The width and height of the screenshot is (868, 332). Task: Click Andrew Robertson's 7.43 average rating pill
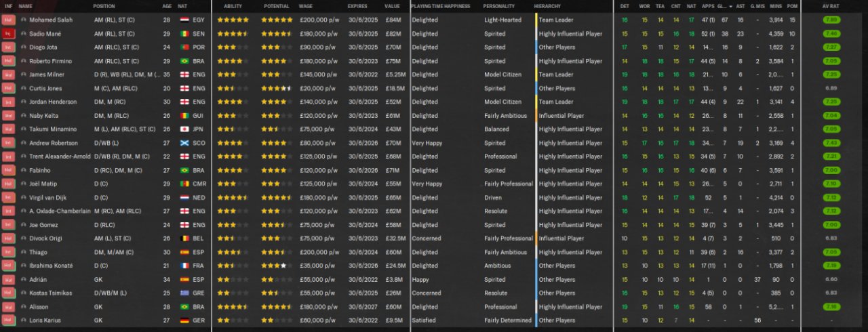click(831, 143)
